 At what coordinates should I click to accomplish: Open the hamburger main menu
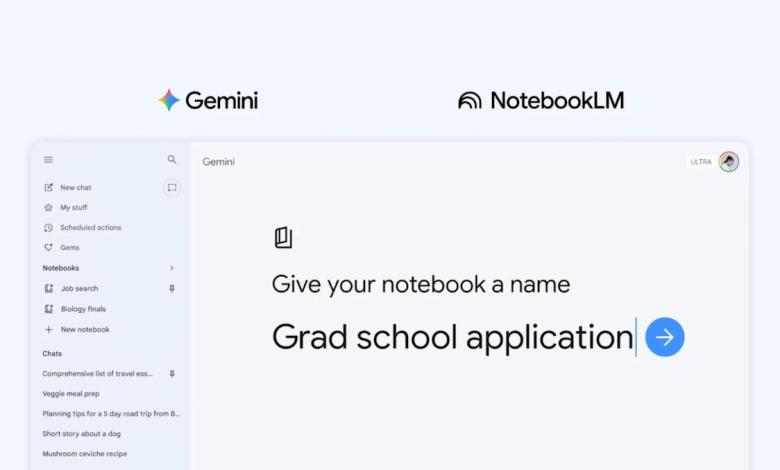pyautogui.click(x=48, y=160)
